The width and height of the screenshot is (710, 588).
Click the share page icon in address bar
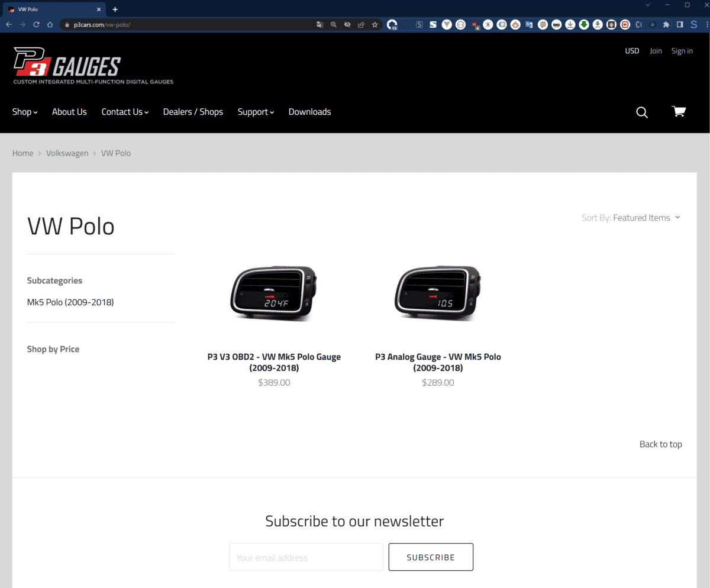(361, 25)
